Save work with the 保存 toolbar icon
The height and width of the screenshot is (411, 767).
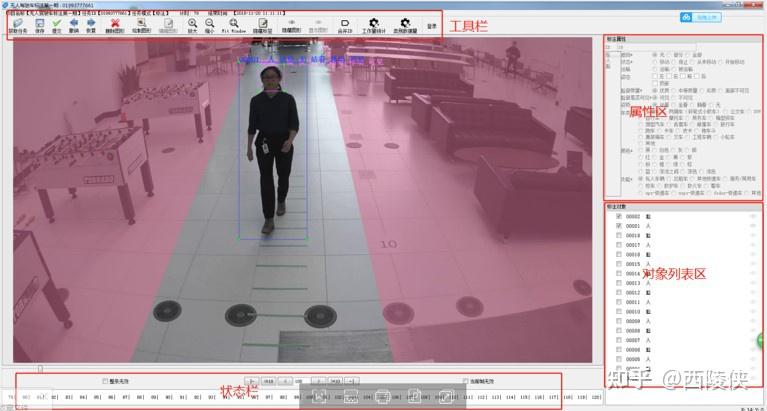40,25
